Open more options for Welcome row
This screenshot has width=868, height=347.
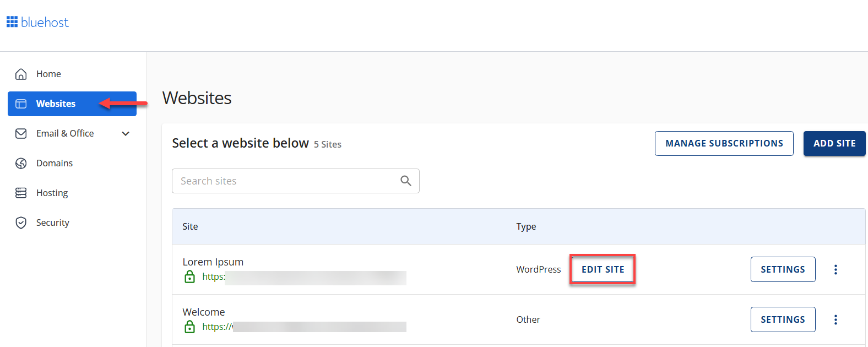pos(836,319)
